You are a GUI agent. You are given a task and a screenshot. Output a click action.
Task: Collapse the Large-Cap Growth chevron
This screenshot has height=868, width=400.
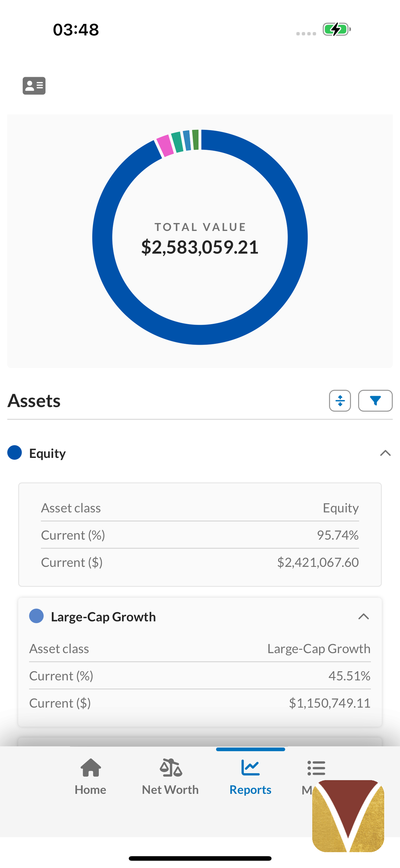point(364,617)
